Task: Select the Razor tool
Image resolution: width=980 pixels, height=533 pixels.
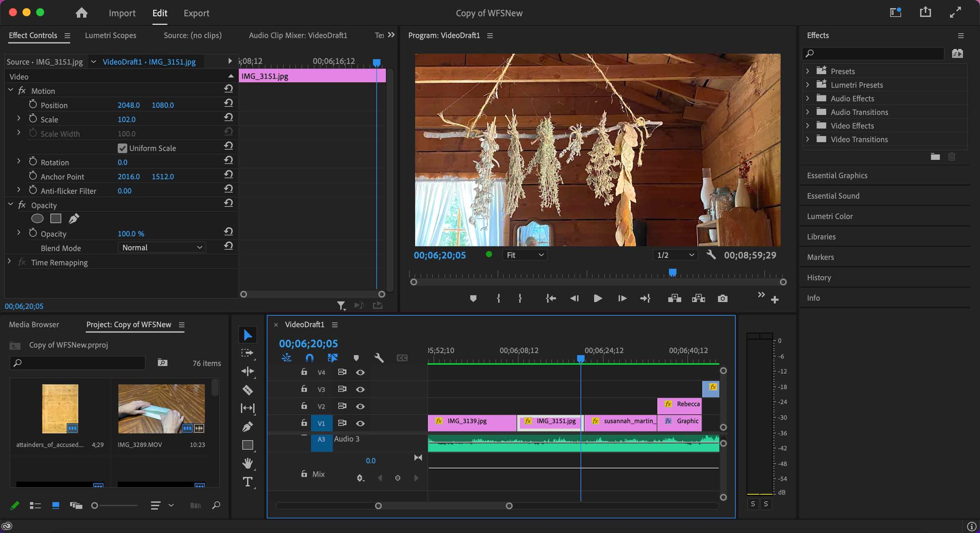Action: coord(247,390)
